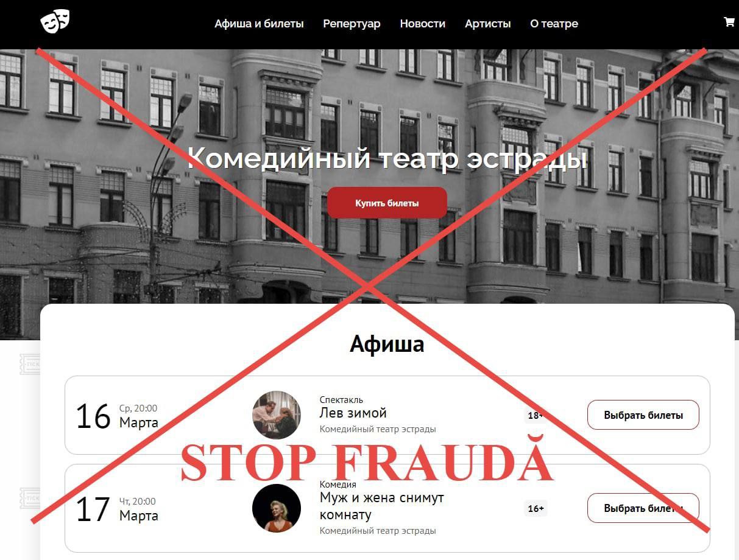This screenshot has width=739, height=560.
Task: Click the theater masks logo icon
Action: [55, 21]
